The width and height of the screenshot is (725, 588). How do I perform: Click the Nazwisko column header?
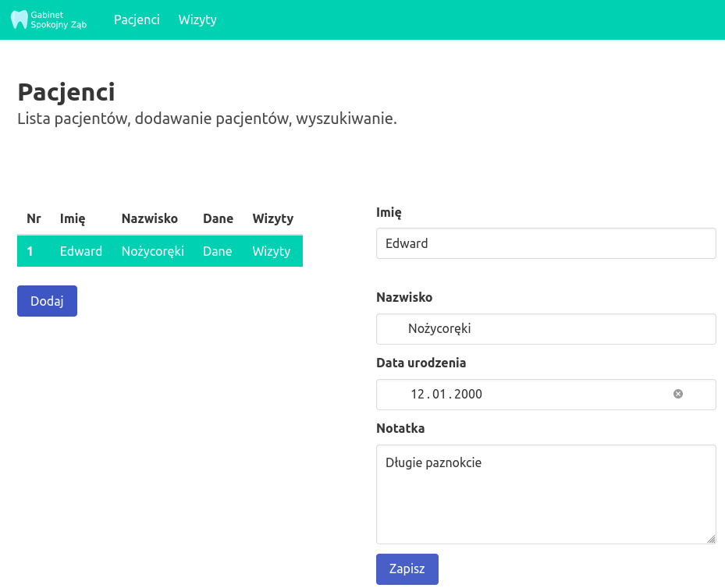(x=150, y=218)
